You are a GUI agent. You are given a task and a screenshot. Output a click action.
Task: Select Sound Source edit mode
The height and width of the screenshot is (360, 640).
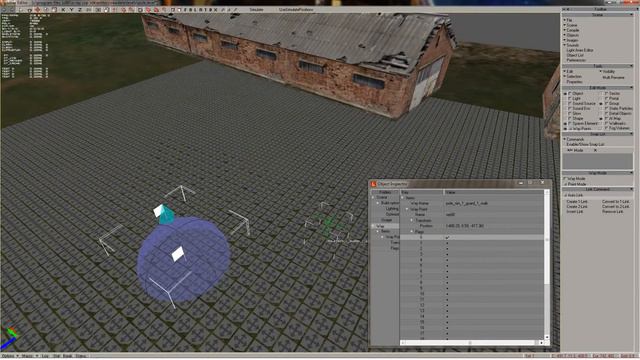582,104
